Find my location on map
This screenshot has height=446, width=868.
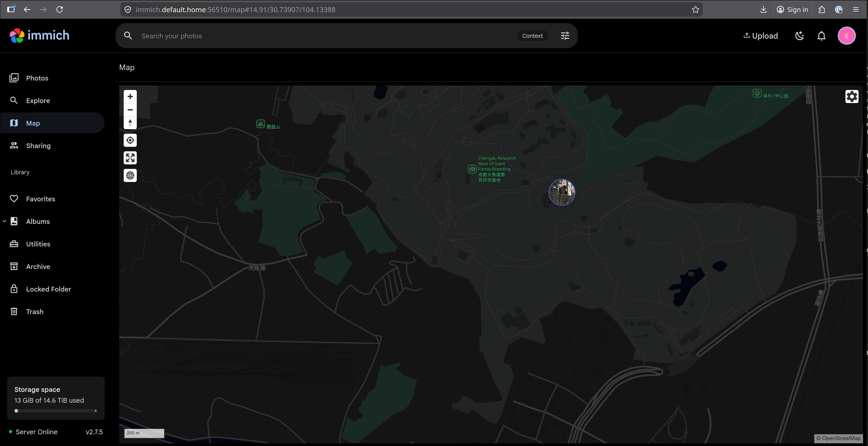click(130, 140)
